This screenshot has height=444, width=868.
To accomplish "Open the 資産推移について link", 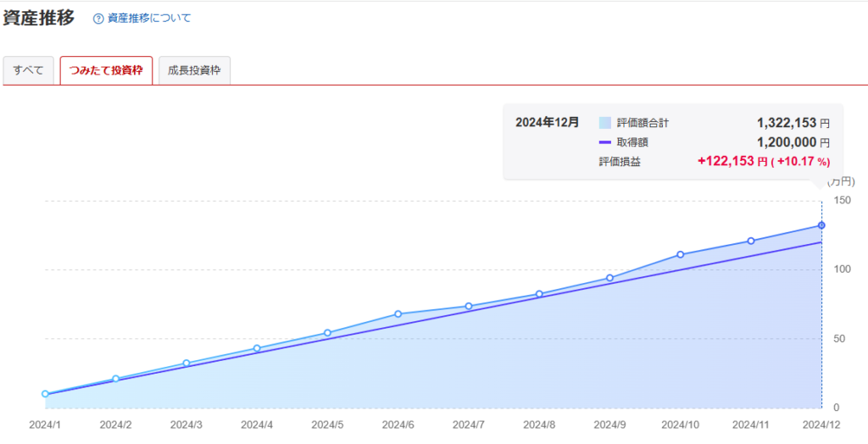I will 149,18.
